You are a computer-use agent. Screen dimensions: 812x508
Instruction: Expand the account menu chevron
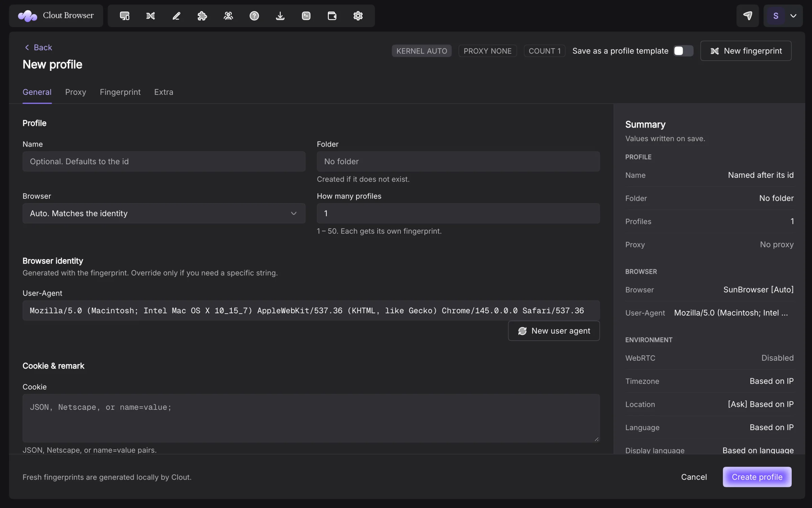coord(793,16)
